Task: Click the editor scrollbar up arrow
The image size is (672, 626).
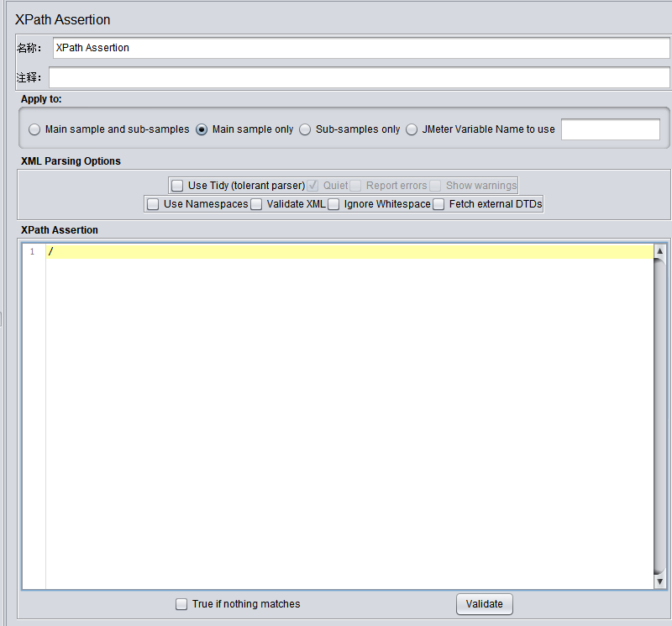Action: pos(659,251)
